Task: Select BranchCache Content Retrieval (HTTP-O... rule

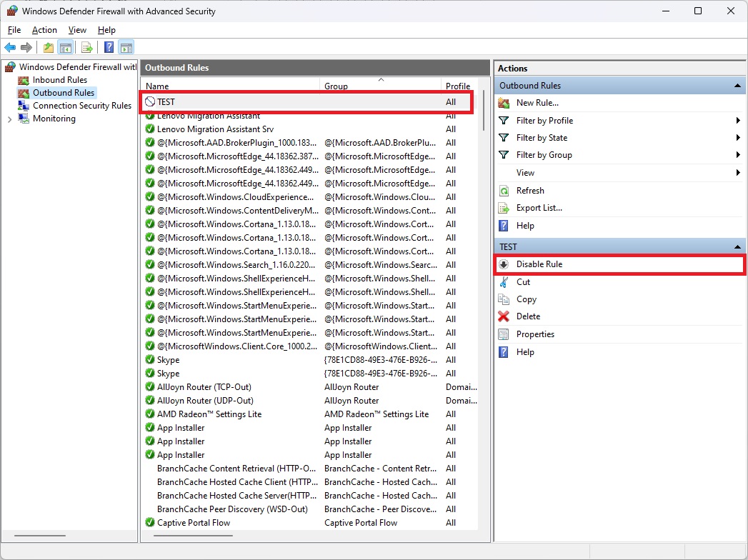Action: pos(309,469)
